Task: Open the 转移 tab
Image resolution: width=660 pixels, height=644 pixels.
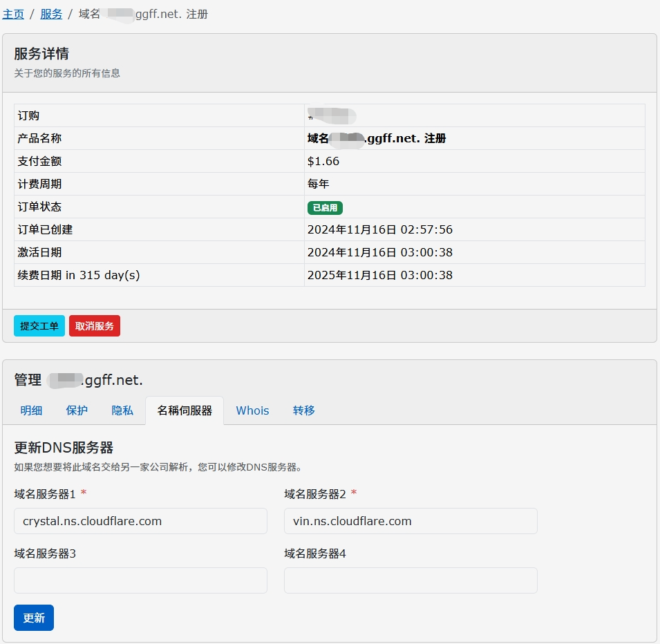Action: click(303, 410)
